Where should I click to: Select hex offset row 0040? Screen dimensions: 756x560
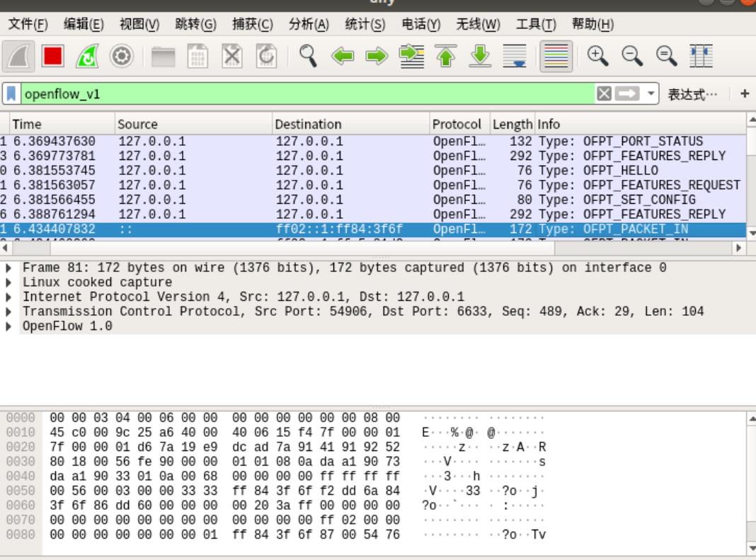(x=21, y=476)
